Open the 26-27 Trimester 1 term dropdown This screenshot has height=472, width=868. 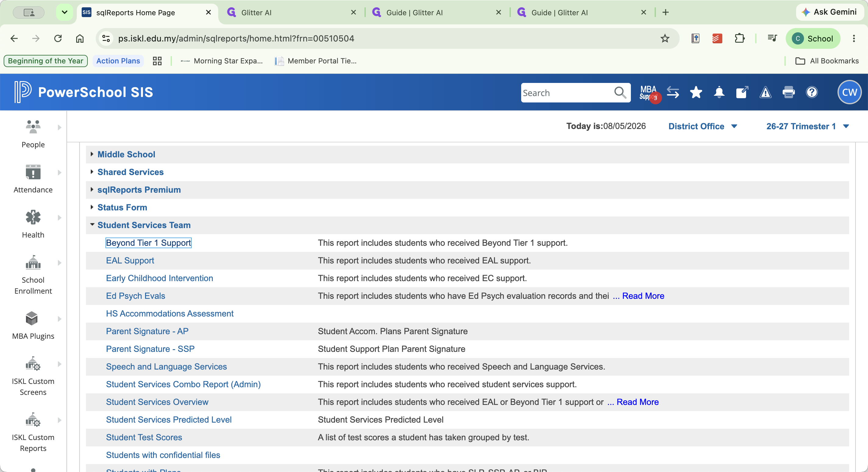pos(807,127)
